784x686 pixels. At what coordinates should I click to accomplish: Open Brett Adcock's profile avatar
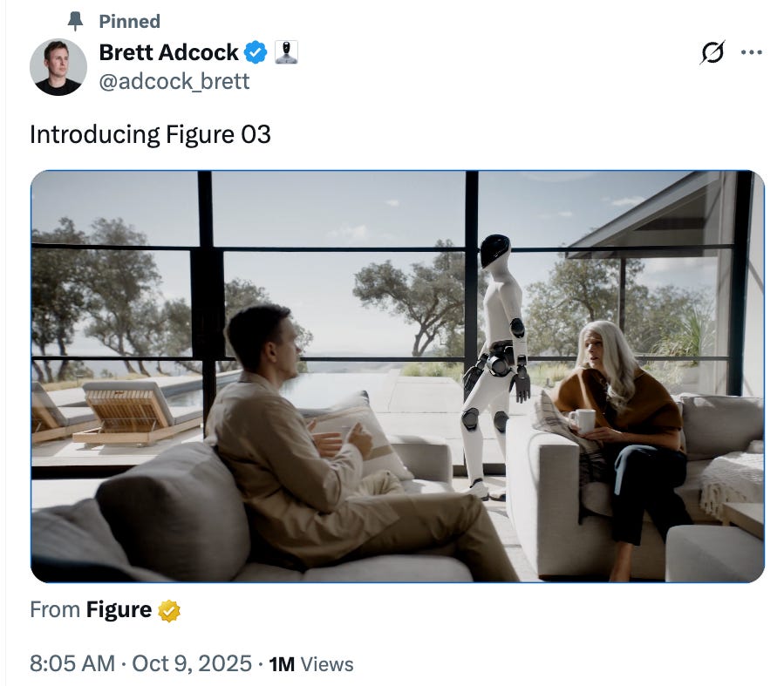coord(58,67)
